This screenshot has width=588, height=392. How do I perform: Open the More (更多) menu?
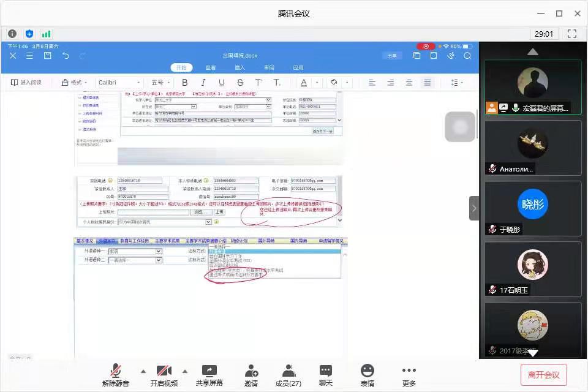click(x=409, y=375)
